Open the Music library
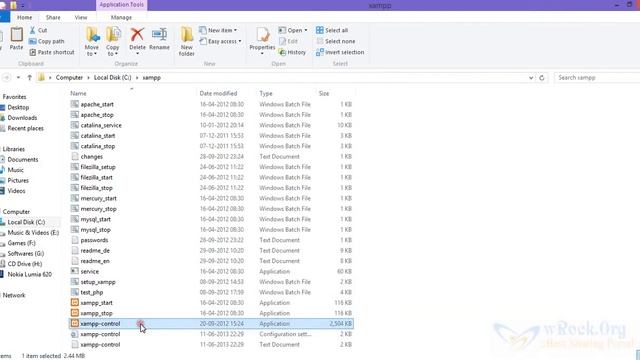The height and width of the screenshot is (360, 640). [x=16, y=170]
